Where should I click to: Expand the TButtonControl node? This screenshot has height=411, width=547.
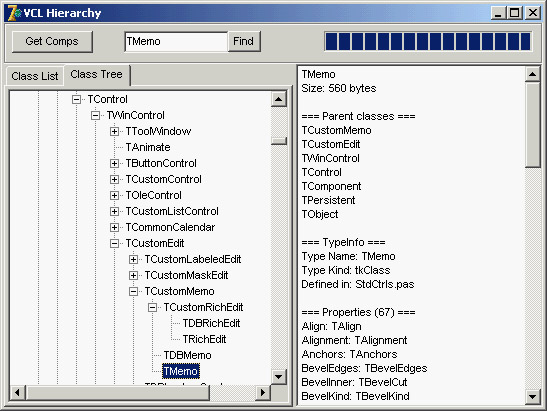(x=114, y=164)
